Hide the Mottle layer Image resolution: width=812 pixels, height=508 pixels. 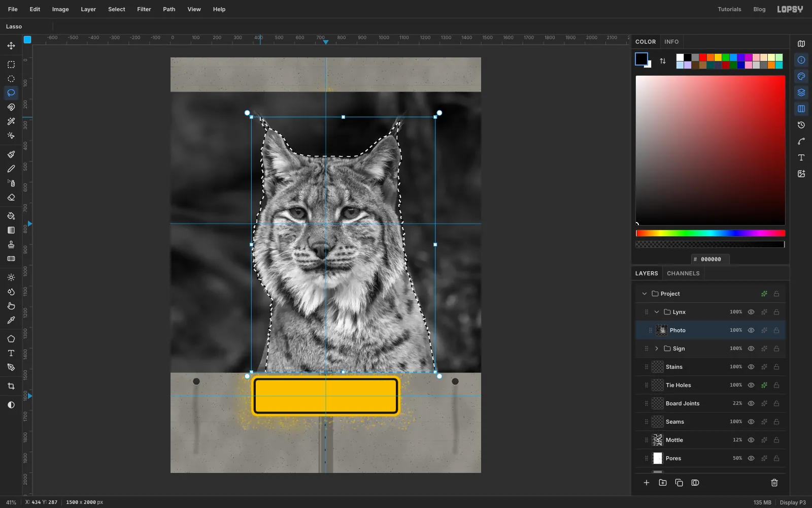point(751,440)
